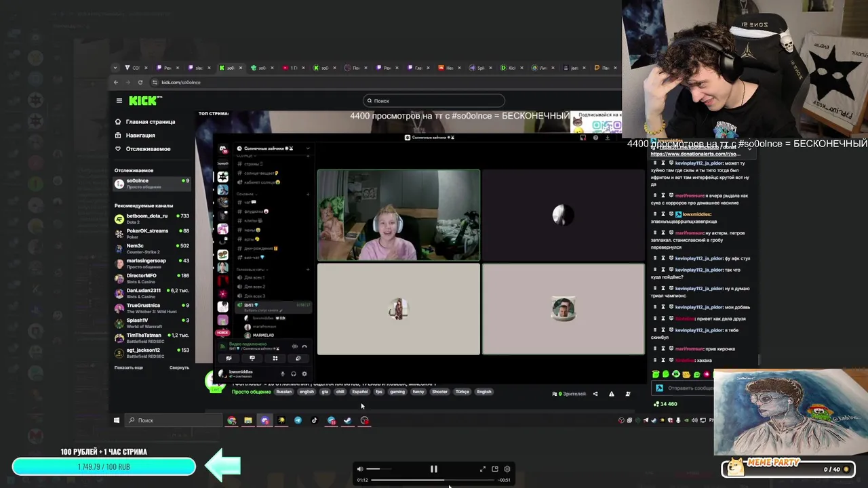Deafen with Discord headphones icon
This screenshot has height=488, width=868.
point(294,374)
